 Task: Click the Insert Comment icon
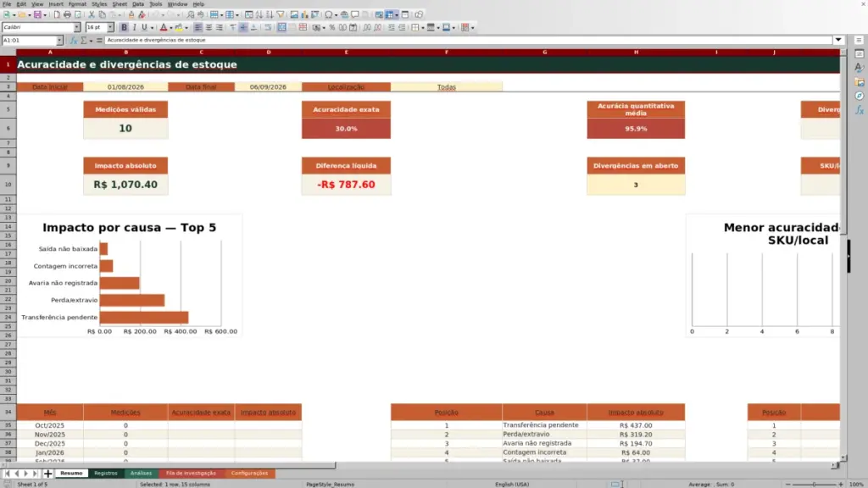tap(355, 15)
